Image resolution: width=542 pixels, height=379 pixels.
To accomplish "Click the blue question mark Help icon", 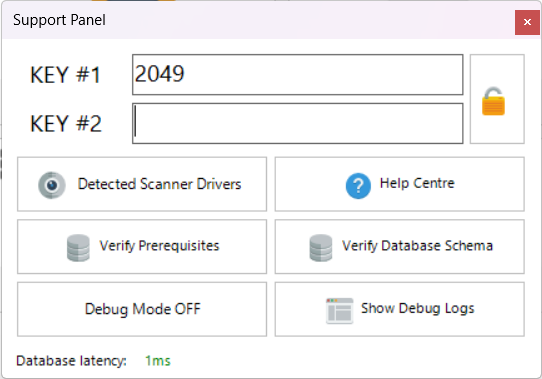I will coord(358,186).
